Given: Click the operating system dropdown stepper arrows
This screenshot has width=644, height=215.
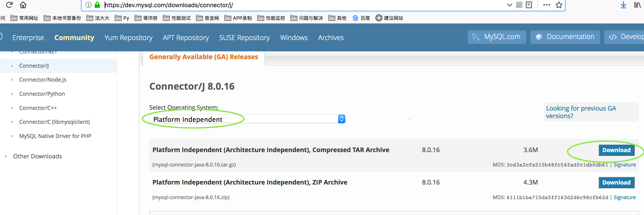Looking at the screenshot, I should click(341, 119).
